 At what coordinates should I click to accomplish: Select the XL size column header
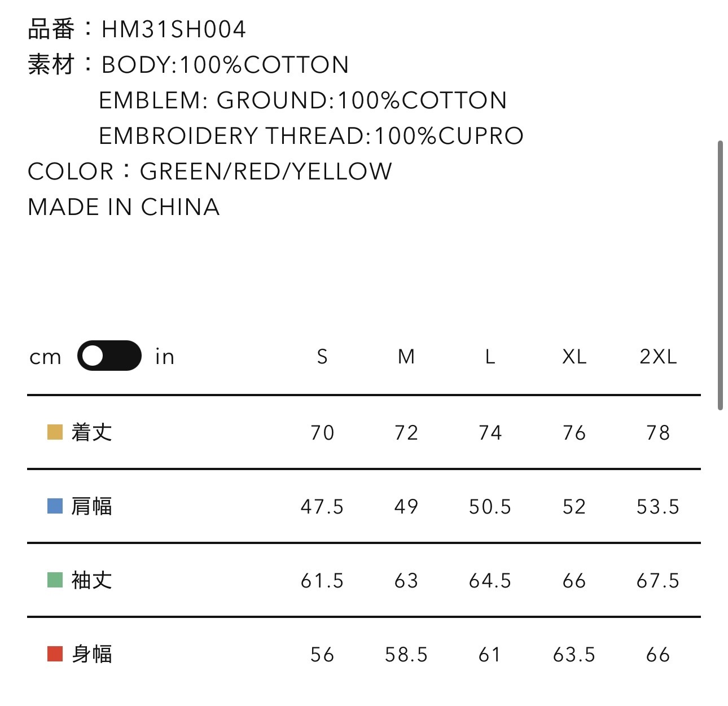point(574,357)
